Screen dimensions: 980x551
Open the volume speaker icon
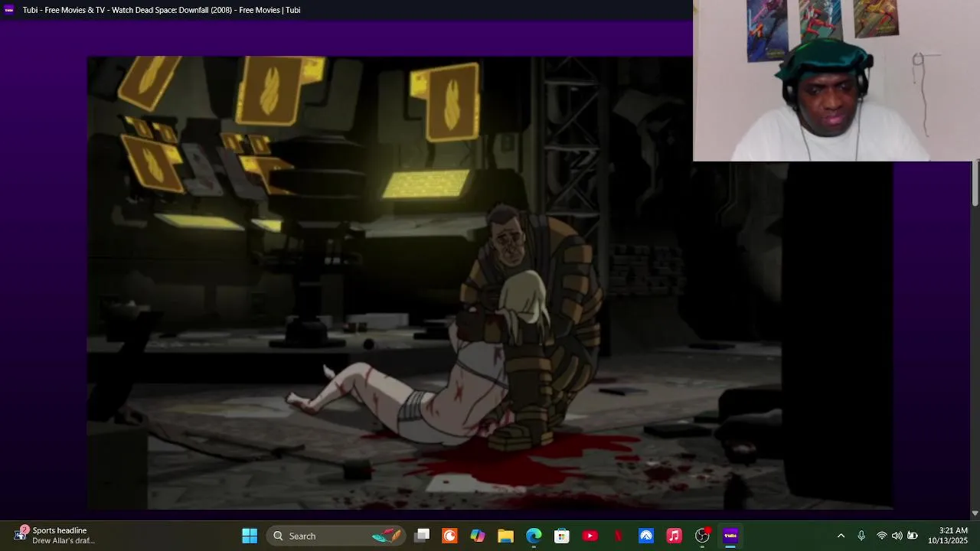pos(897,536)
